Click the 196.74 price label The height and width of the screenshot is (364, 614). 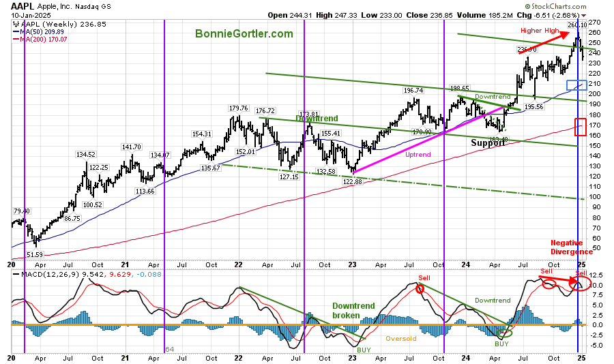click(413, 91)
